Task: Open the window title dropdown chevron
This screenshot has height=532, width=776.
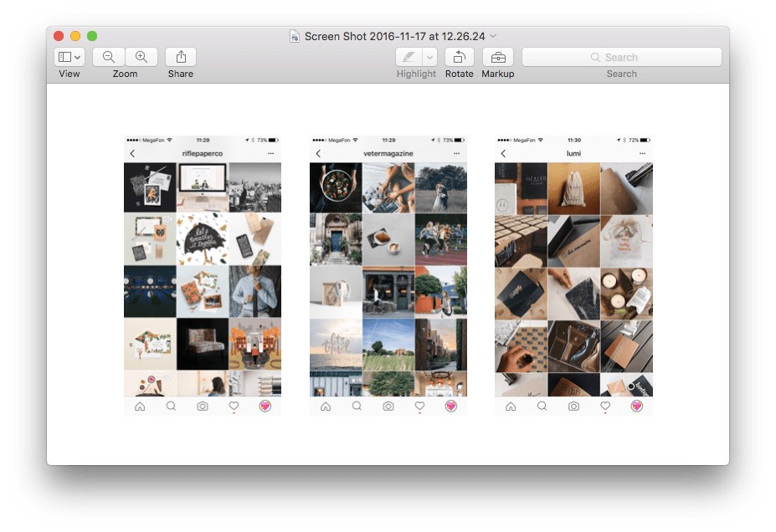Action: point(493,36)
